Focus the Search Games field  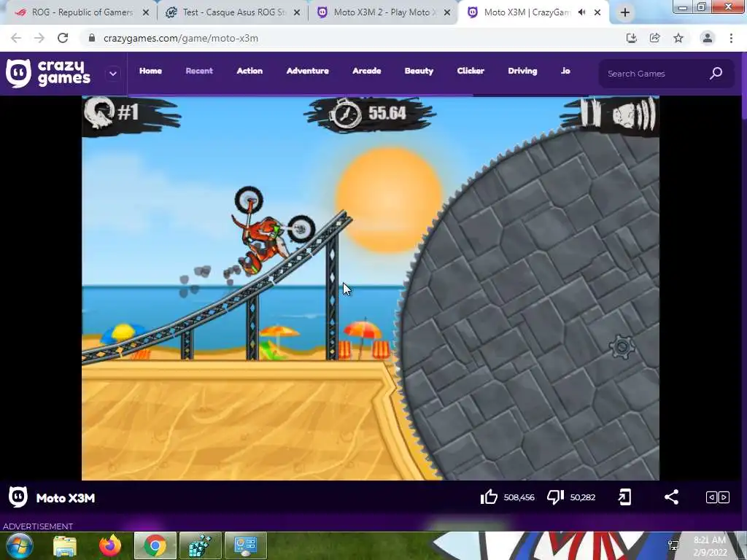pos(666,74)
